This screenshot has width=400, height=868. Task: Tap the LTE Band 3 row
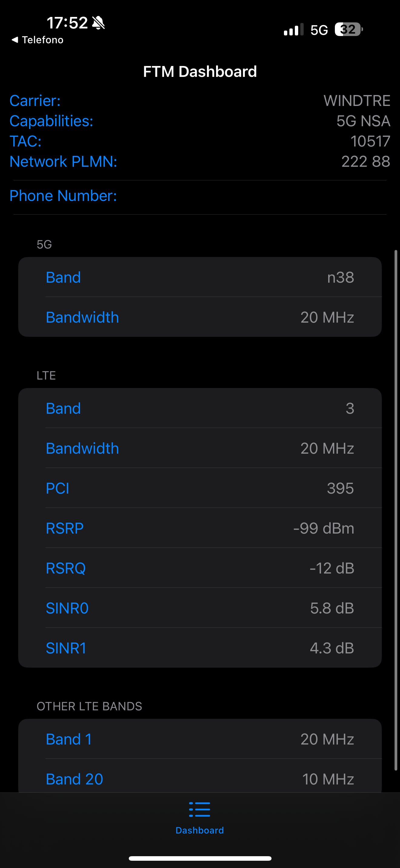tap(200, 408)
